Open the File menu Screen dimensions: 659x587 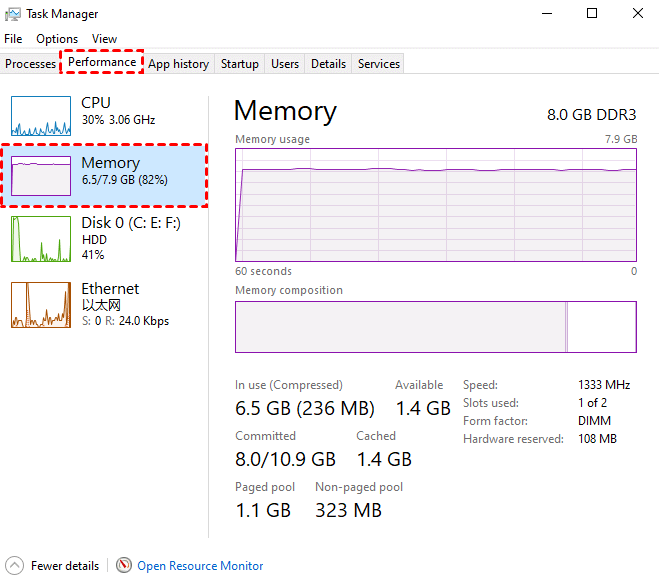point(13,39)
